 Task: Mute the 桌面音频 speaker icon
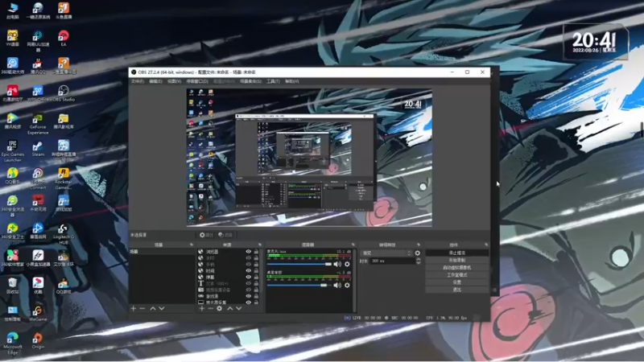click(337, 285)
